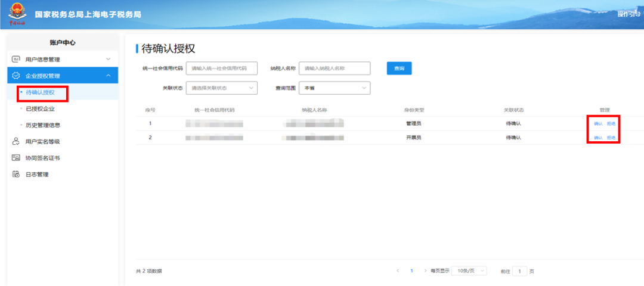The width and height of the screenshot is (644, 286).
Task: Open the 查询范围 dropdown showing 本省
Action: (335, 88)
